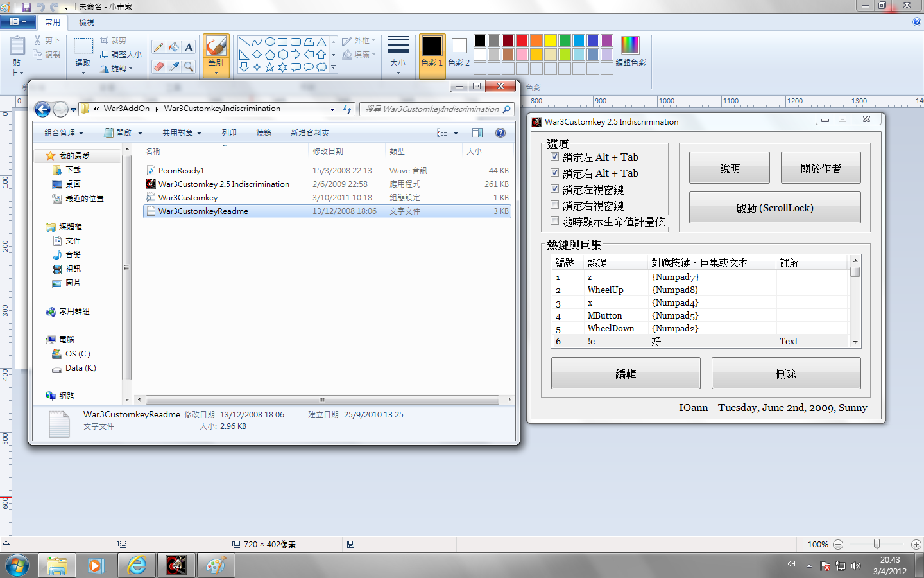Click the 說明 button in War3Customkey

pyautogui.click(x=730, y=168)
